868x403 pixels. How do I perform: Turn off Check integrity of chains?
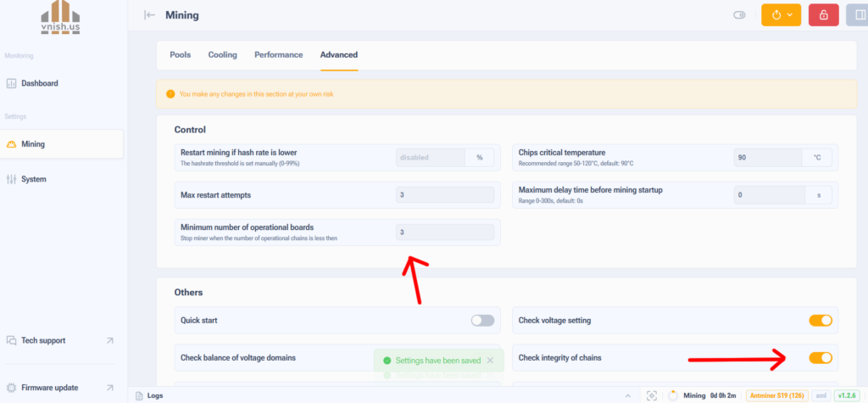pos(820,358)
